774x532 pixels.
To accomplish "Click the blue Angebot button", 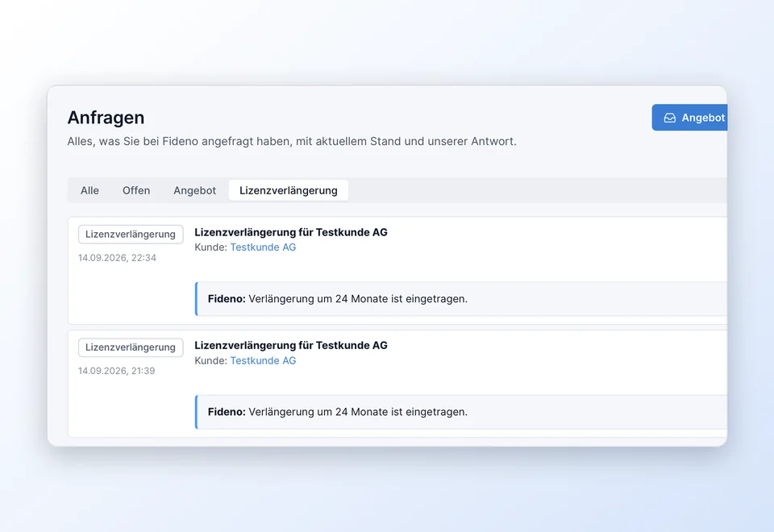I will click(x=689, y=118).
